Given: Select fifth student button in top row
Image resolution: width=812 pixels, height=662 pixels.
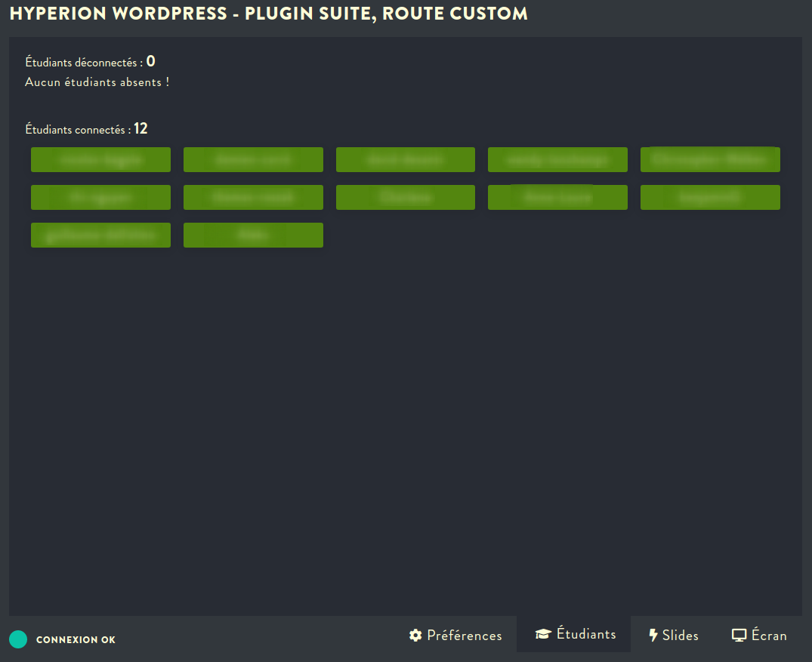Looking at the screenshot, I should [x=710, y=159].
